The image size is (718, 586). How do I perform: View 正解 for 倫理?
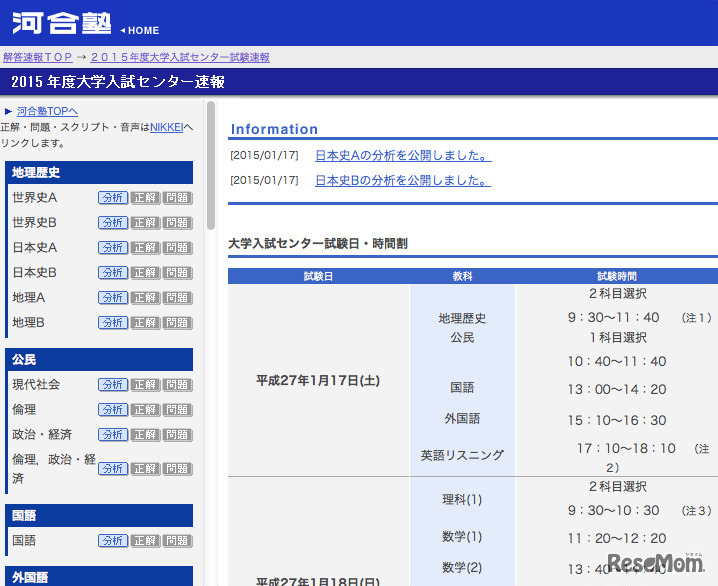click(x=145, y=410)
